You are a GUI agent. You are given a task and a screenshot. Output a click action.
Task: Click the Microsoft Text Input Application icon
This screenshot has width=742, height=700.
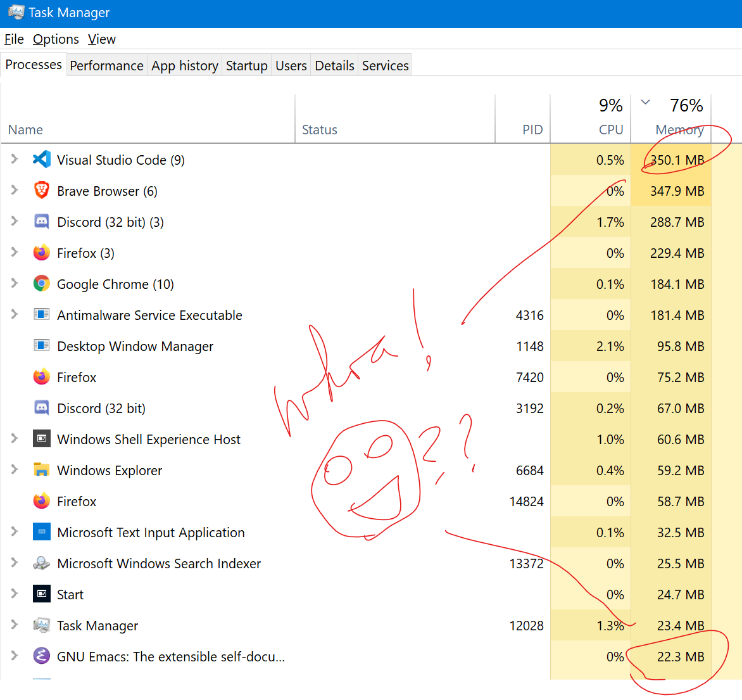pyautogui.click(x=42, y=532)
